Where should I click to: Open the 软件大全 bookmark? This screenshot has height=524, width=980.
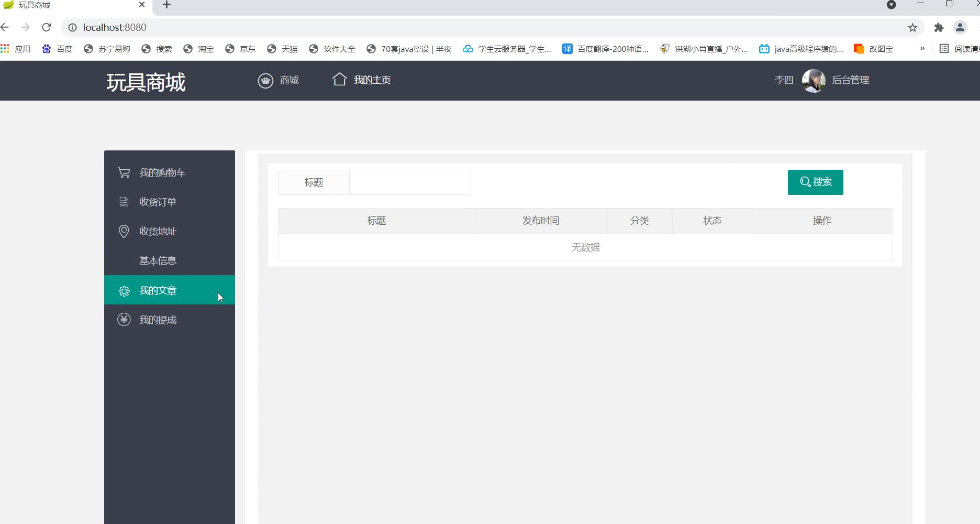pos(332,49)
